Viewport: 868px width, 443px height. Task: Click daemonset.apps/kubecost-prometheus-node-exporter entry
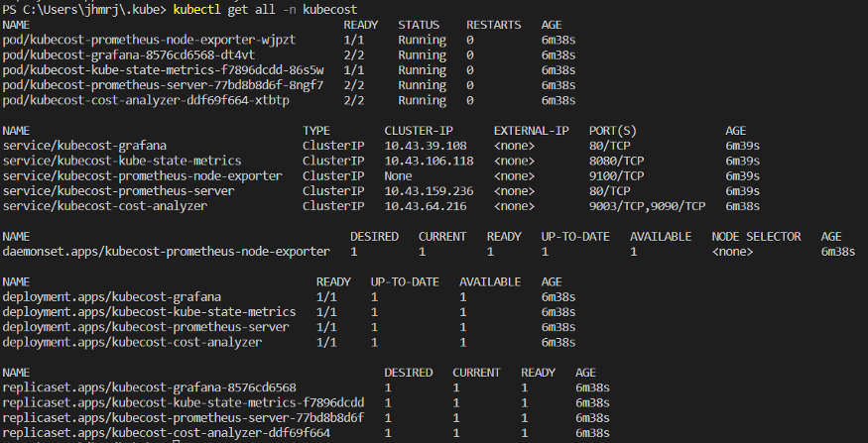coord(166,253)
